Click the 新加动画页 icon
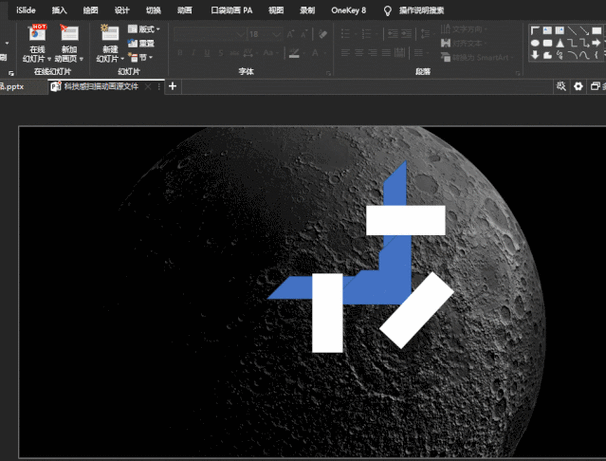 click(x=69, y=35)
